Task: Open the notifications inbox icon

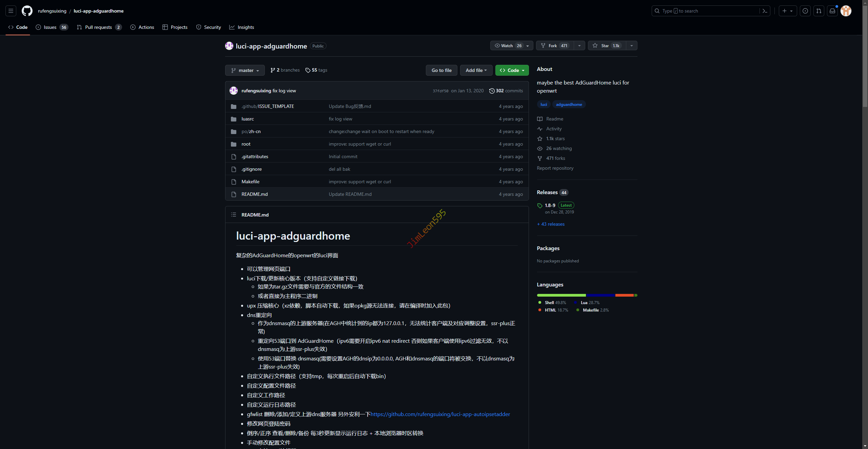Action: click(832, 11)
